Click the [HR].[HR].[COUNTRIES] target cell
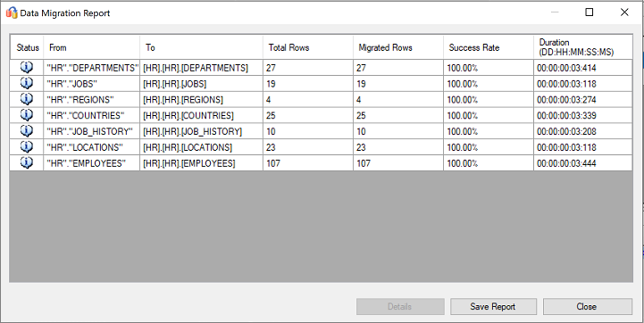 201,115
